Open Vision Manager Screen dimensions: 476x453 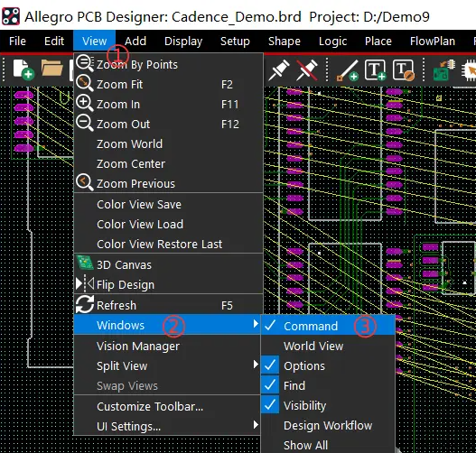[167, 346]
